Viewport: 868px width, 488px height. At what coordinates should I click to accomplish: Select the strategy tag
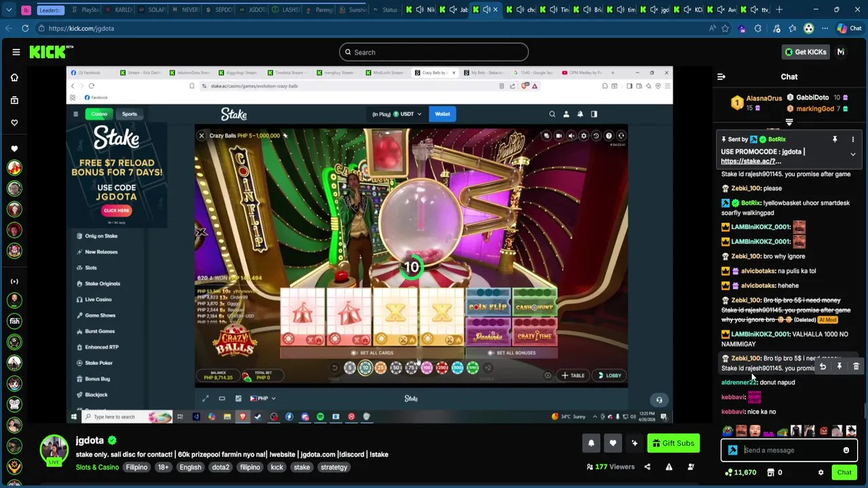tap(334, 467)
